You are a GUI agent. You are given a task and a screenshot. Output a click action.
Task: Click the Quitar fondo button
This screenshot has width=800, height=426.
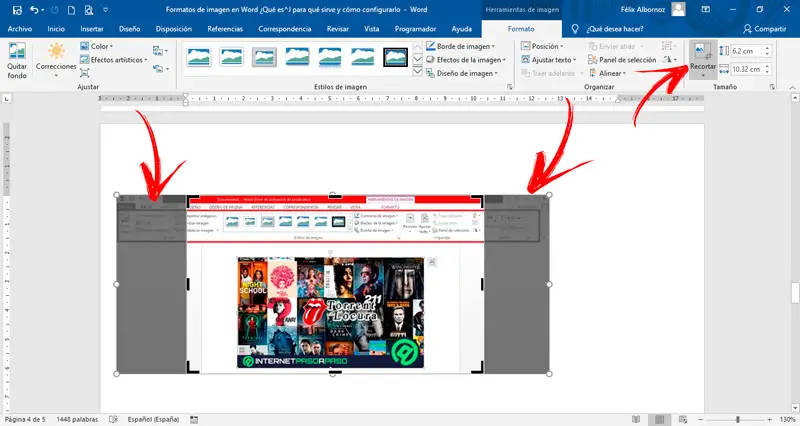click(x=17, y=61)
